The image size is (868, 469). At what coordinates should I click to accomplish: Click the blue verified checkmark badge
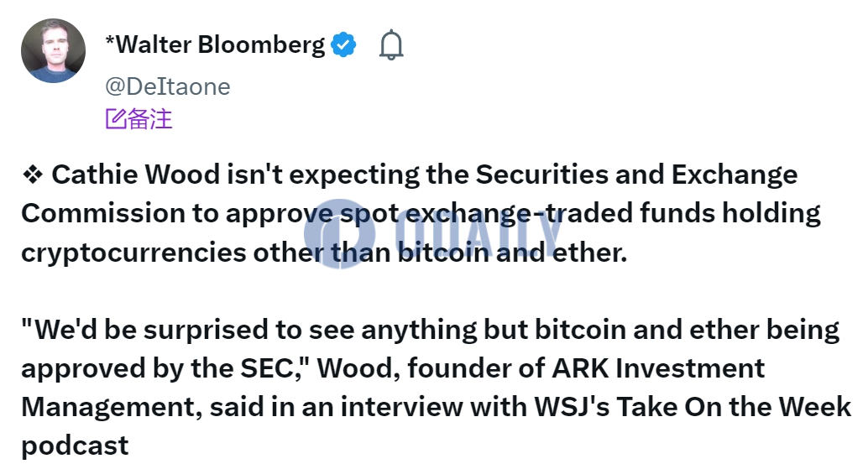tap(343, 44)
